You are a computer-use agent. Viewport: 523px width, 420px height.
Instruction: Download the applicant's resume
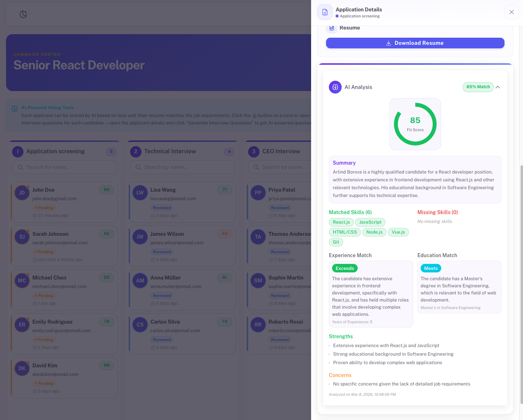coord(415,43)
